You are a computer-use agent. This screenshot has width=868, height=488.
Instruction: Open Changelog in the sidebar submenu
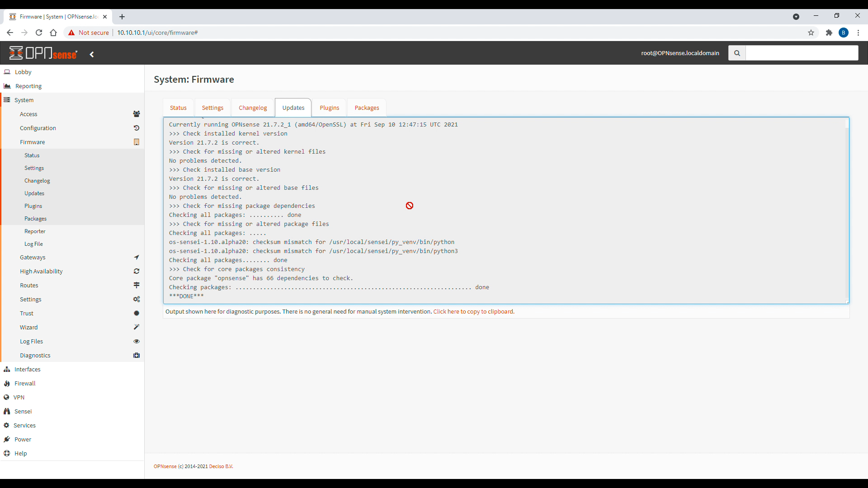tap(37, 180)
